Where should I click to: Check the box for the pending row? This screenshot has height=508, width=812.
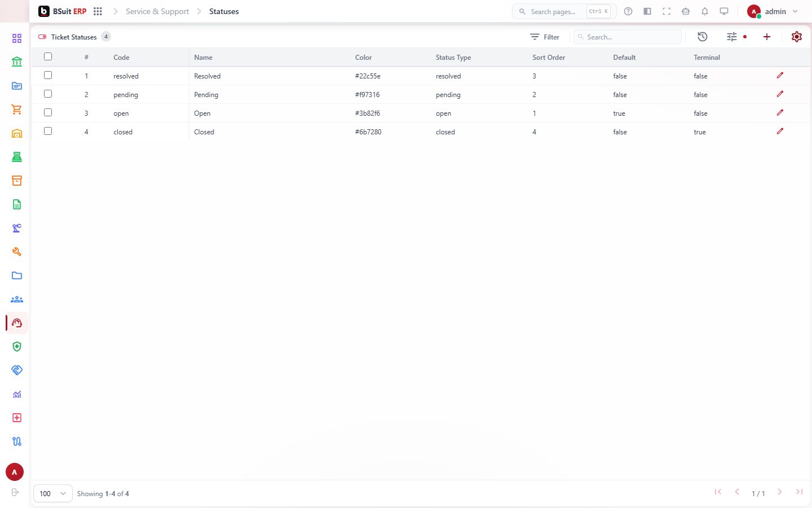click(x=48, y=94)
